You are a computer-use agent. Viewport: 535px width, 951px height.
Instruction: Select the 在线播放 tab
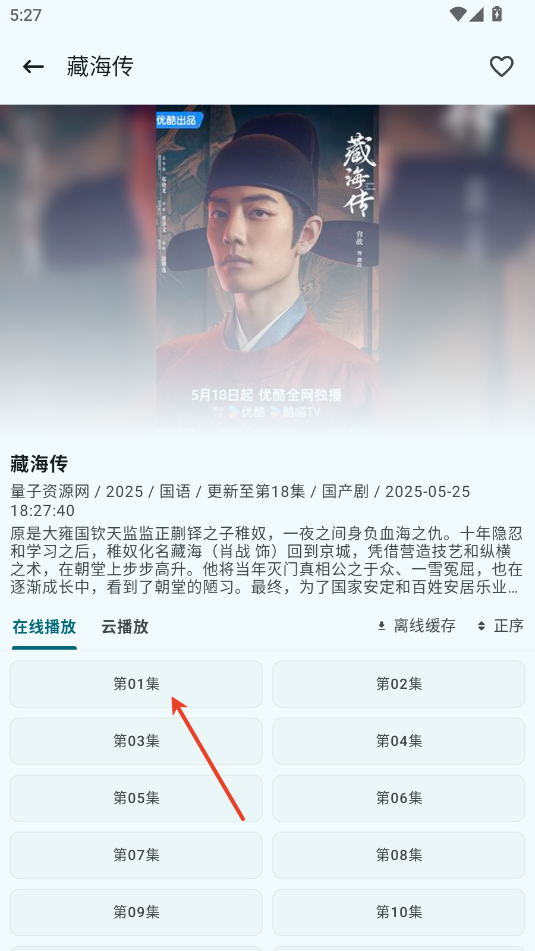[44, 627]
